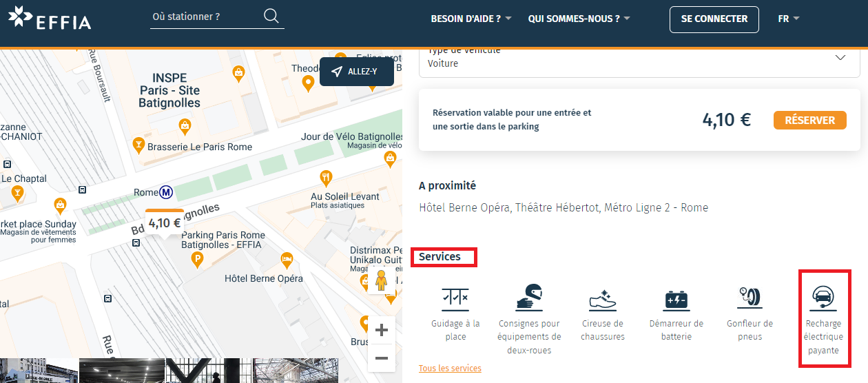Viewport: 868px width, 383px height.
Task: Open the BESOIN D'AIDE ? menu
Action: click(471, 19)
